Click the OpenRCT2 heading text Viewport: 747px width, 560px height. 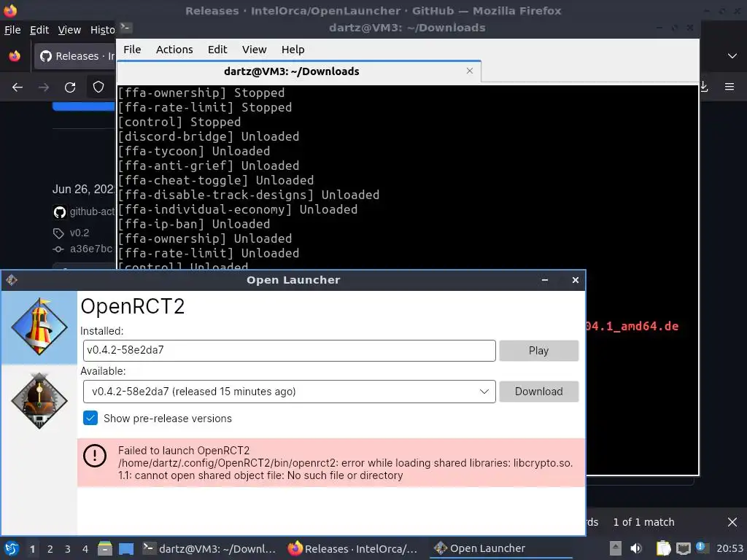coord(133,306)
